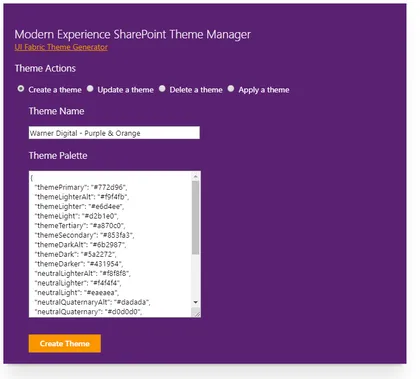
Task: Click the "neutralQuaternary" #d0d0d0 line
Action: 88,312
